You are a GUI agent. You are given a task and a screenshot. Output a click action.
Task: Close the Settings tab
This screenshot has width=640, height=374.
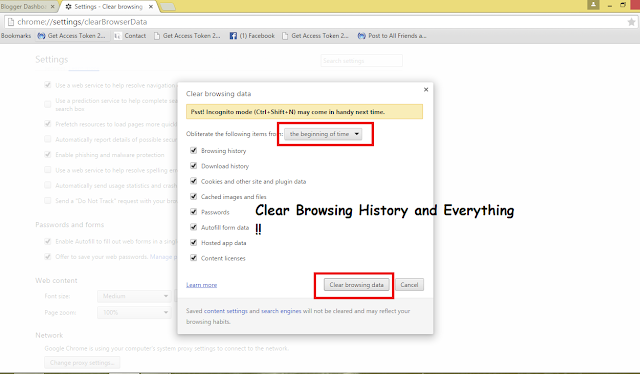151,7
